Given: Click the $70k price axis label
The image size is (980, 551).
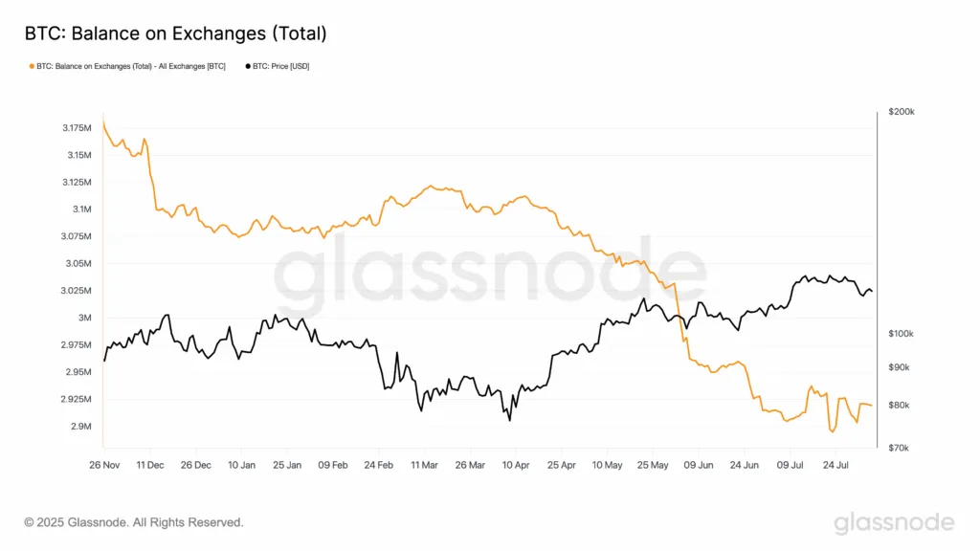Looking at the screenshot, I should coord(899,448).
